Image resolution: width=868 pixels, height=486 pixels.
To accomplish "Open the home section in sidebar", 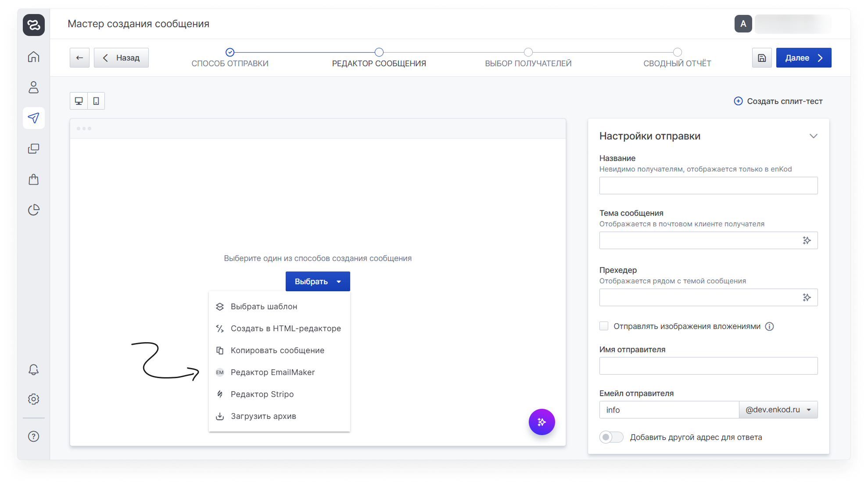I will [34, 57].
